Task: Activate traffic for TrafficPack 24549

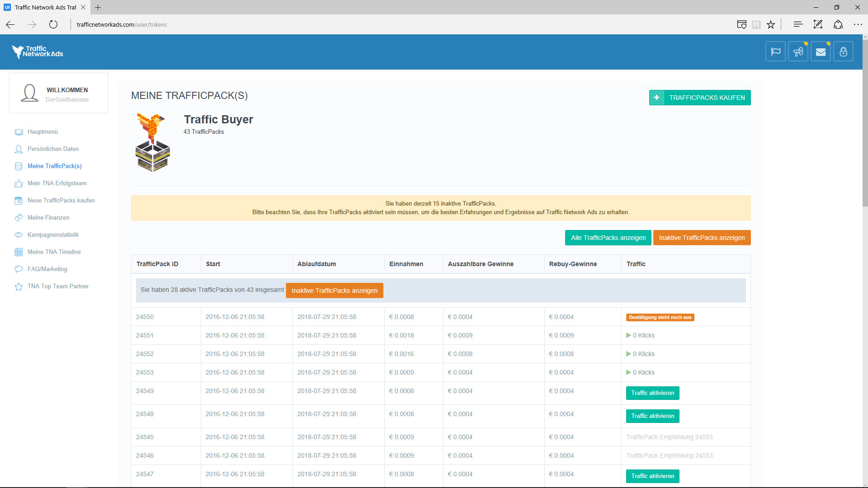Action: (x=652, y=393)
